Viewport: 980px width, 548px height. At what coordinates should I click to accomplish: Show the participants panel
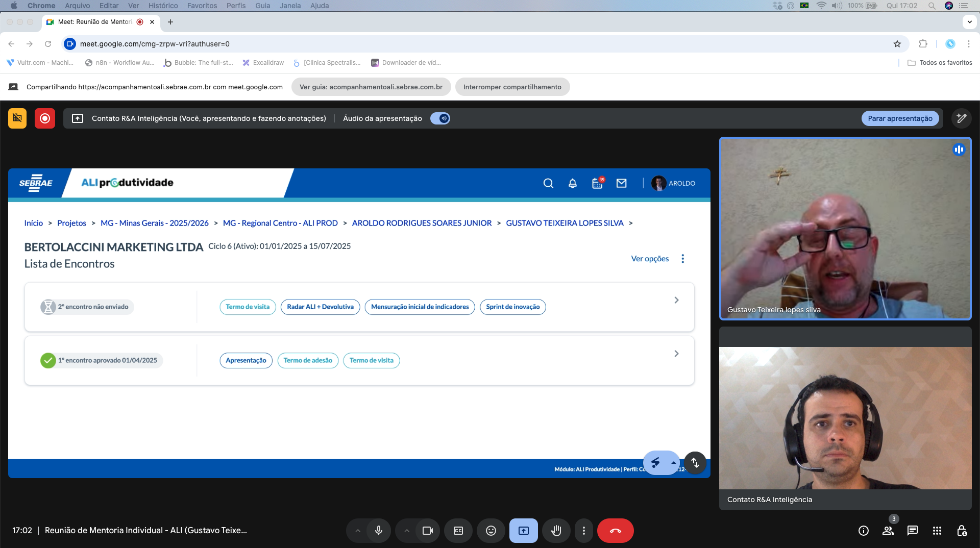pyautogui.click(x=888, y=531)
